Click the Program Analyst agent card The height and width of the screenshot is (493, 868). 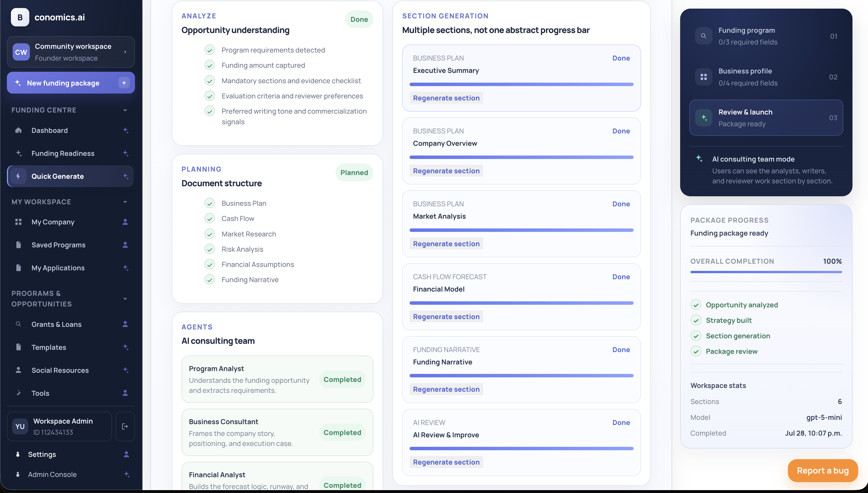tap(277, 379)
